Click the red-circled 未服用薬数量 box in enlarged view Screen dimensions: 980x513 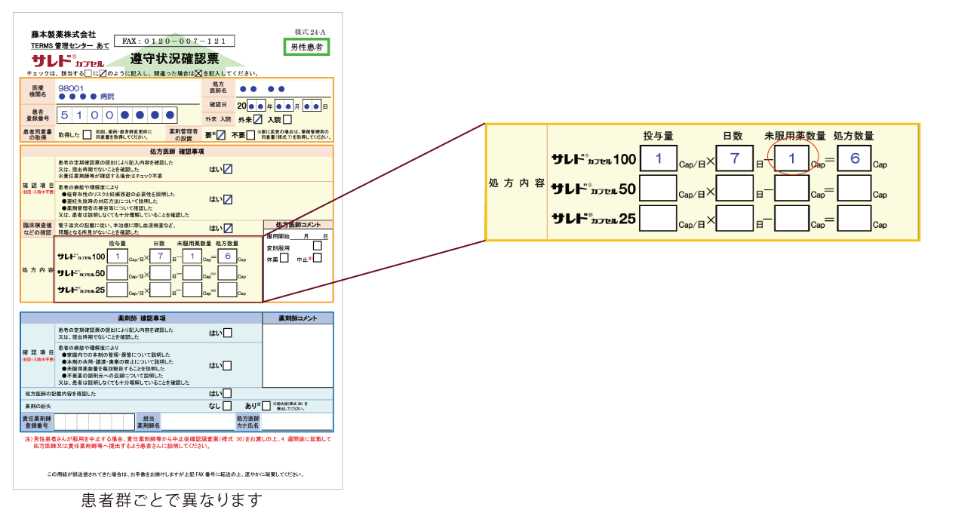pyautogui.click(x=792, y=159)
